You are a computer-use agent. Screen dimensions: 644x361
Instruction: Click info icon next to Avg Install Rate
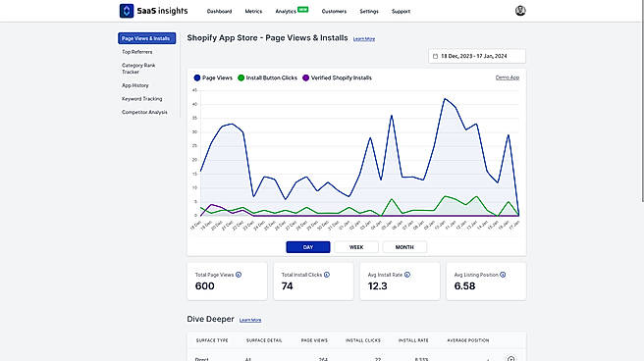click(407, 275)
